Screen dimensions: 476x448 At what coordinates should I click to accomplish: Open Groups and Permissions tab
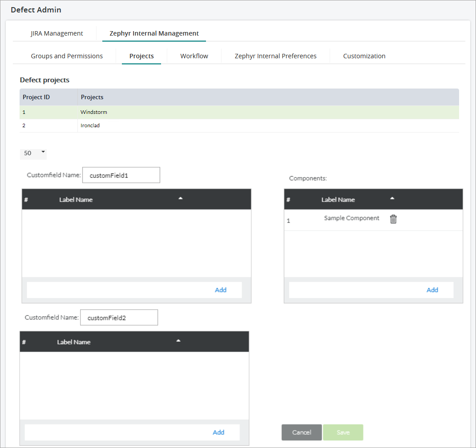click(67, 56)
